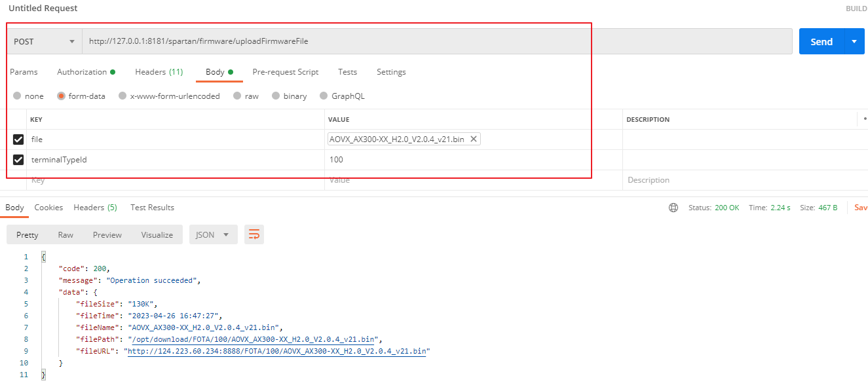Image resolution: width=868 pixels, height=389 pixels.
Task: Select the Raw view button
Action: tap(66, 234)
